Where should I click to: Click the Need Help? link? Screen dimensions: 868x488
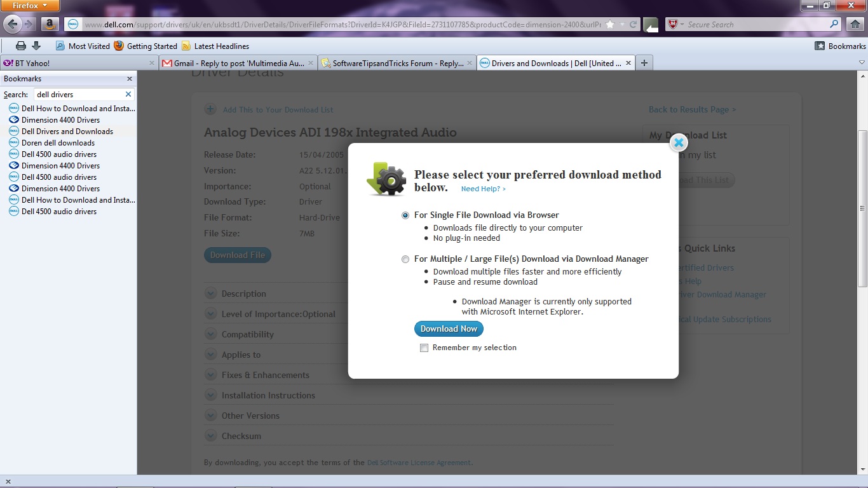point(483,189)
